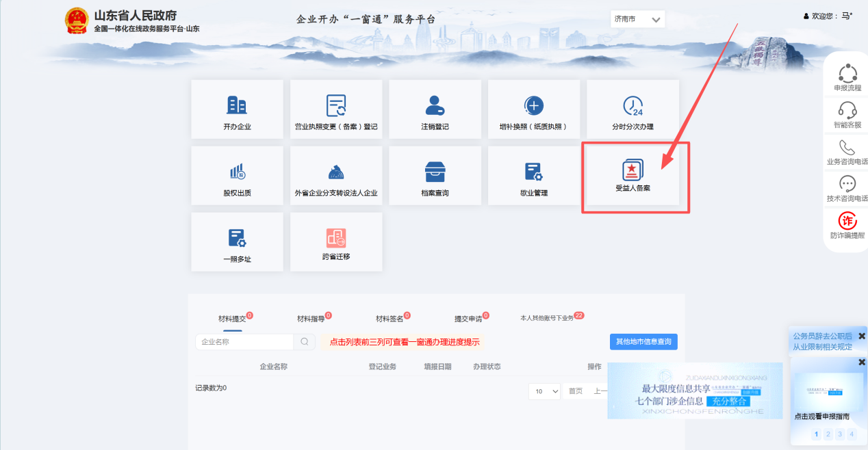
Task: Close the 公务员辞去公职后 popup notice
Action: pyautogui.click(x=862, y=336)
